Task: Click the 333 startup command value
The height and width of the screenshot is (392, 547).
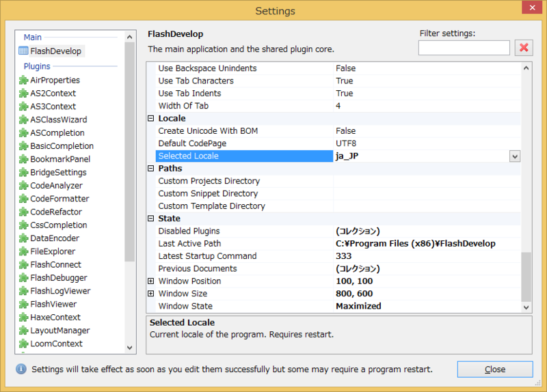Action: [x=344, y=256]
